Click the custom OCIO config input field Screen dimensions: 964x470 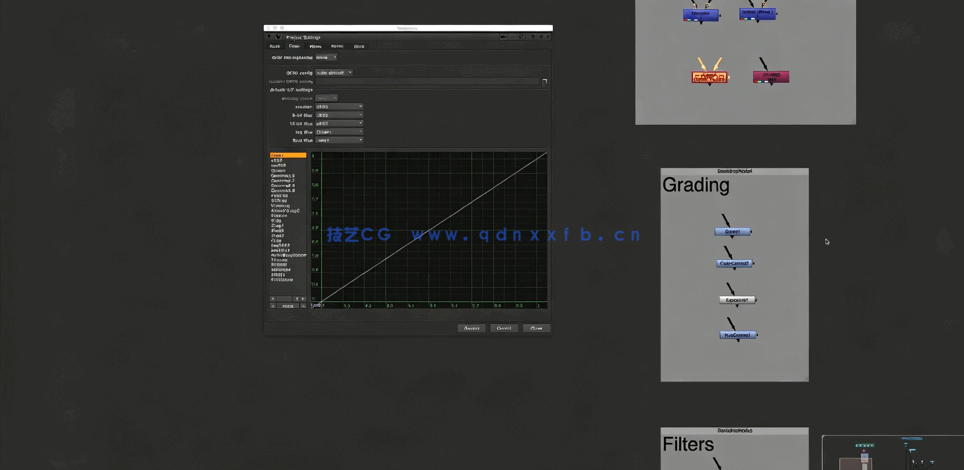[x=428, y=82]
